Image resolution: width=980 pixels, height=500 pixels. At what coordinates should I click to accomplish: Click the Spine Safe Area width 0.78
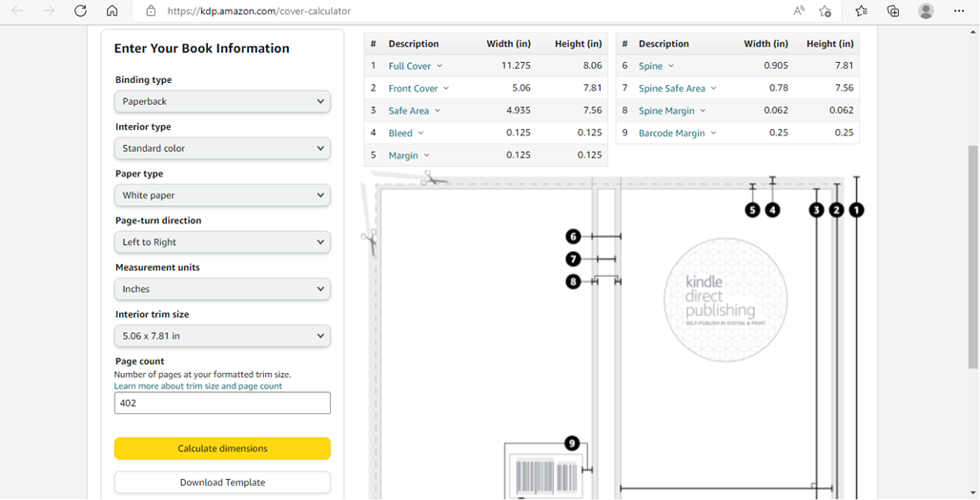click(779, 88)
